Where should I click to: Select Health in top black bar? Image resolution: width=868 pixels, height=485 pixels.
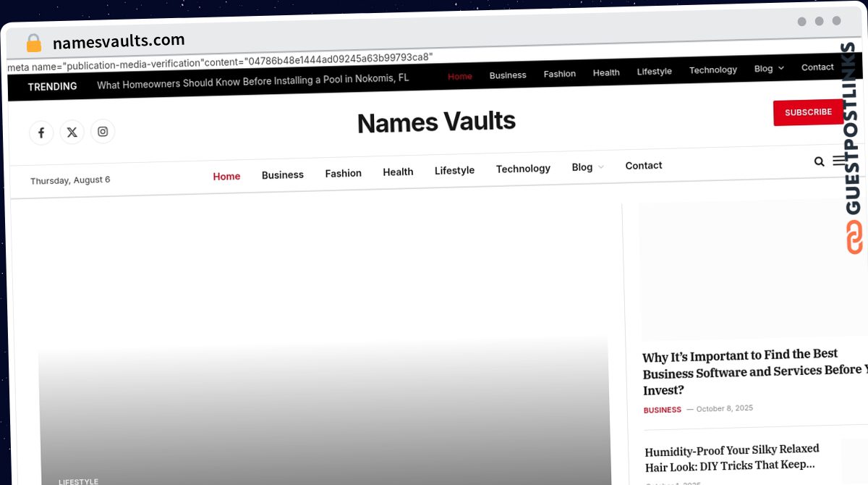pos(606,72)
